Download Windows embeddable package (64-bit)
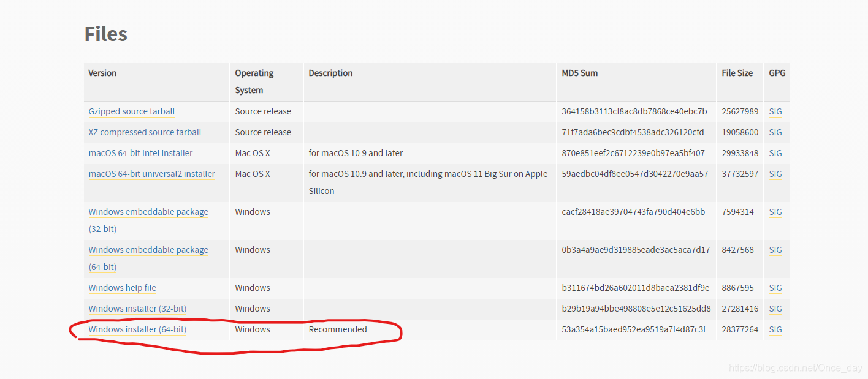Screen dimensions: 868x379 coord(148,258)
